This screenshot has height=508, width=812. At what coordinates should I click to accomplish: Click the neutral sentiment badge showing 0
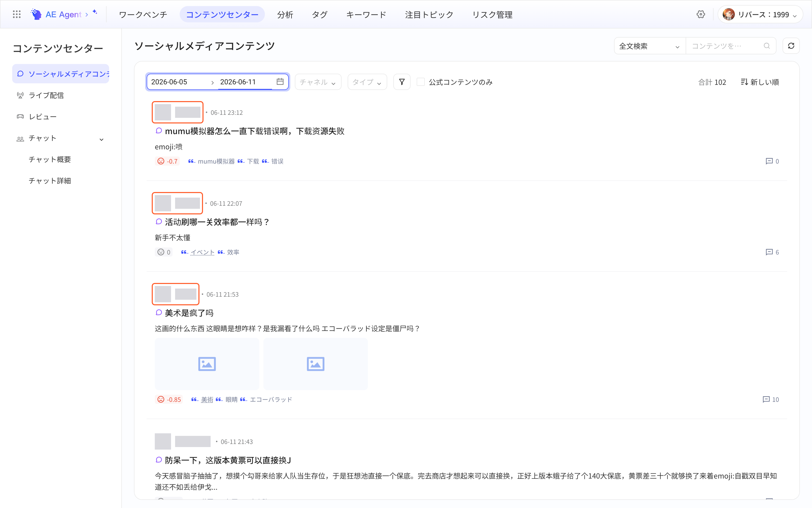coord(164,252)
